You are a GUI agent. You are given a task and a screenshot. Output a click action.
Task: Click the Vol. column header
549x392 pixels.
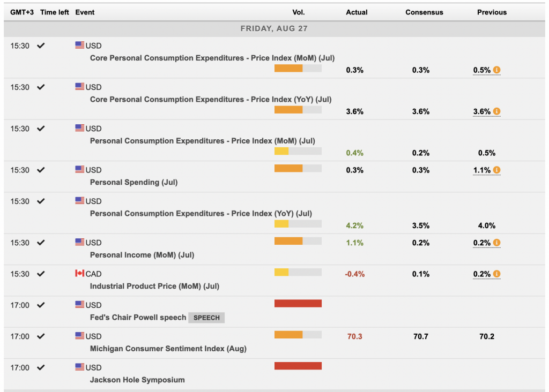click(299, 12)
